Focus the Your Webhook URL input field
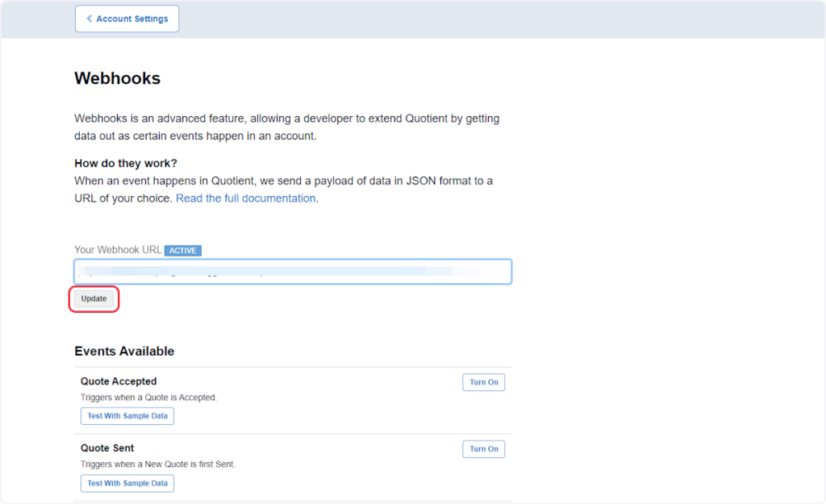This screenshot has width=826, height=504. pyautogui.click(x=293, y=272)
